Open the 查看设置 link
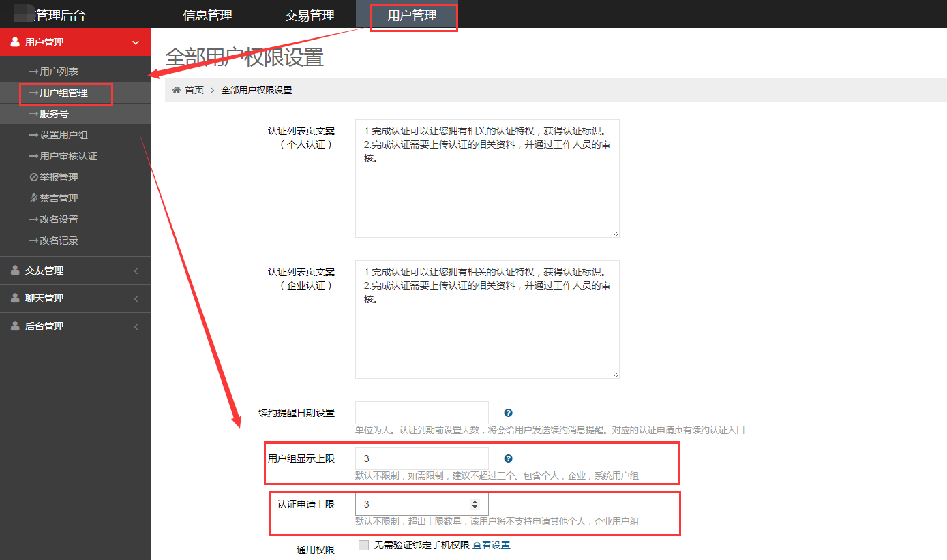The height and width of the screenshot is (560, 947). tap(491, 545)
